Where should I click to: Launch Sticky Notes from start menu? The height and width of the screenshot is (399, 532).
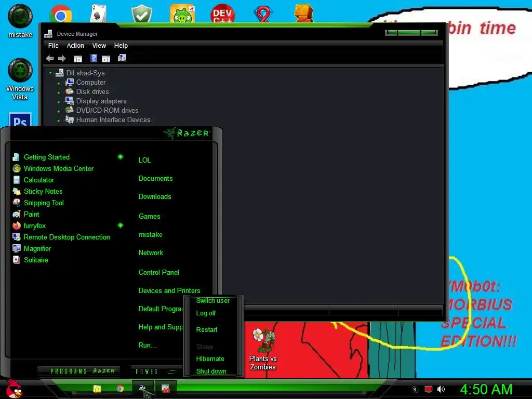[x=37, y=191]
